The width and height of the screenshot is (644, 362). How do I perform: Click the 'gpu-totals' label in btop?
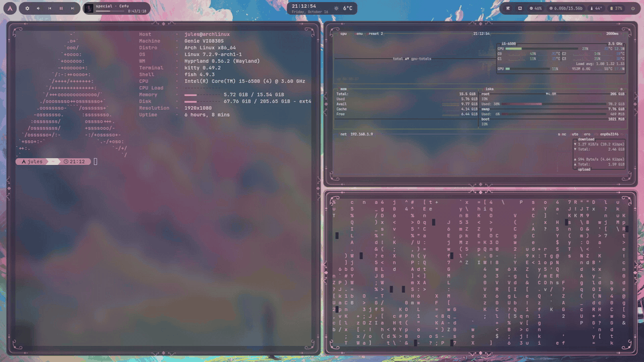click(421, 59)
